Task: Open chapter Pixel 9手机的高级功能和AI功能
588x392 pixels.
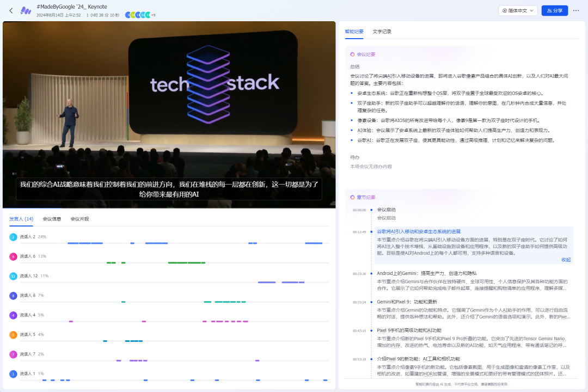Action: point(409,330)
